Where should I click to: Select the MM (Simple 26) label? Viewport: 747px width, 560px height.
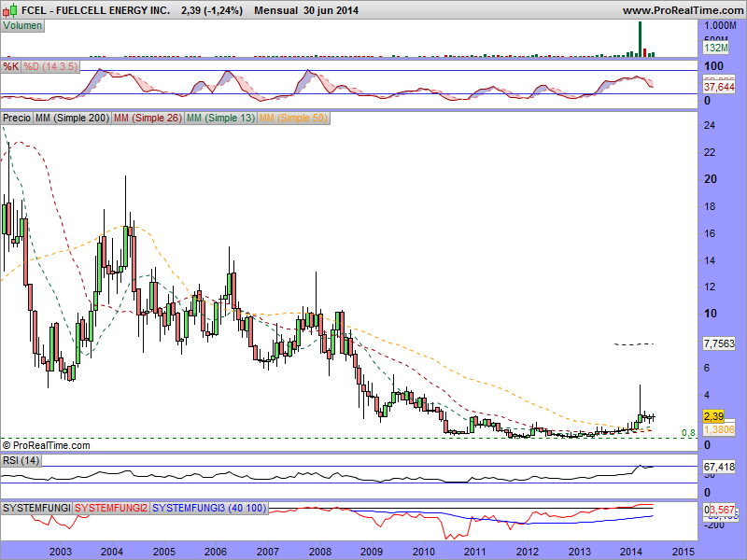(148, 118)
